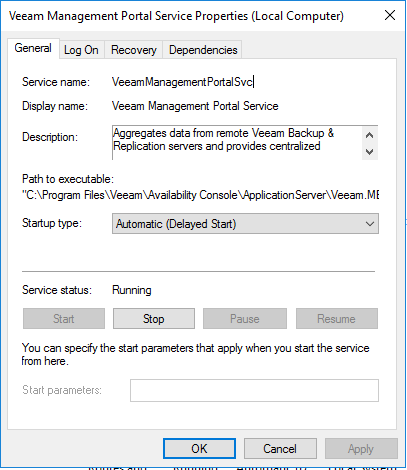407x470 pixels.
Task: Click the Veeam Management Portal Service display name
Action: tap(195, 106)
